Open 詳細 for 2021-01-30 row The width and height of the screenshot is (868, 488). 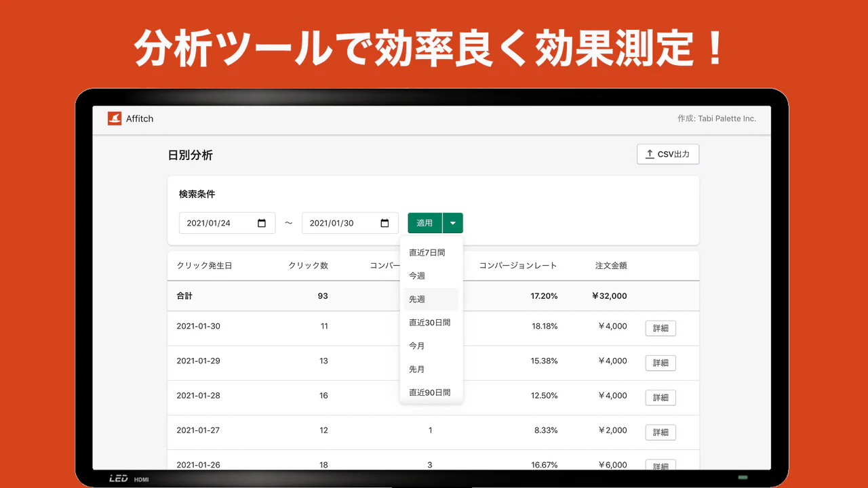(x=660, y=328)
